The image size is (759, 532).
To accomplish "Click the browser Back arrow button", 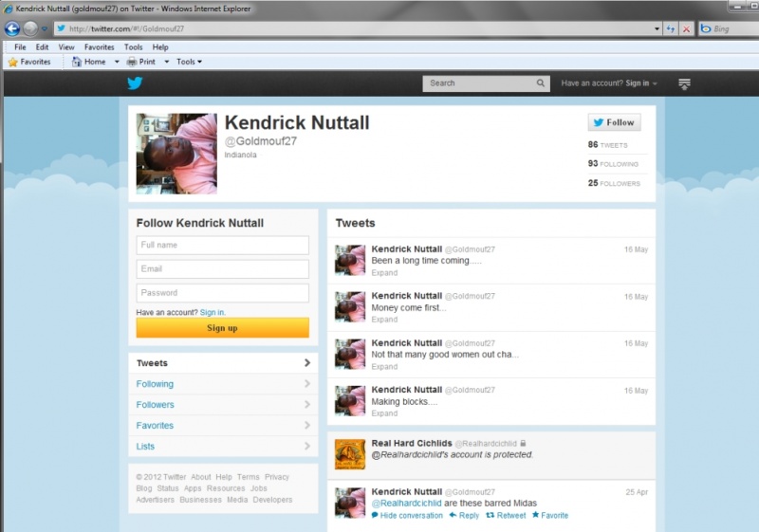I will [12, 28].
